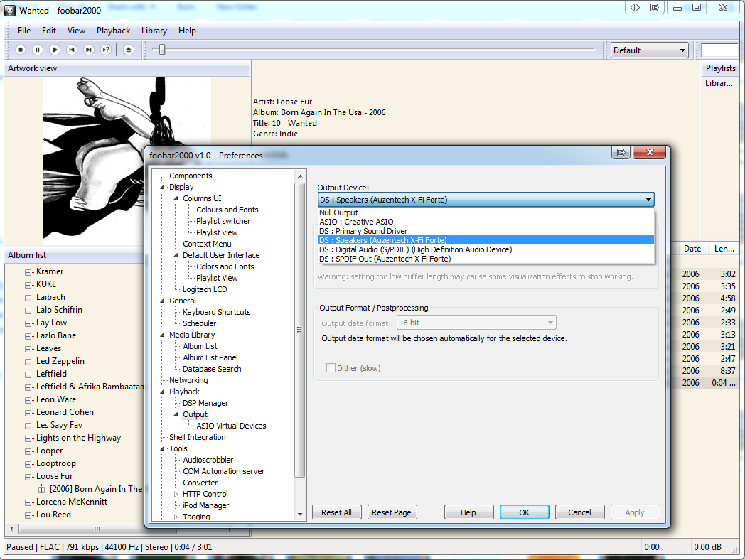This screenshot has width=745, height=560.
Task: Select Loose Fur in the album list
Action: (x=54, y=475)
